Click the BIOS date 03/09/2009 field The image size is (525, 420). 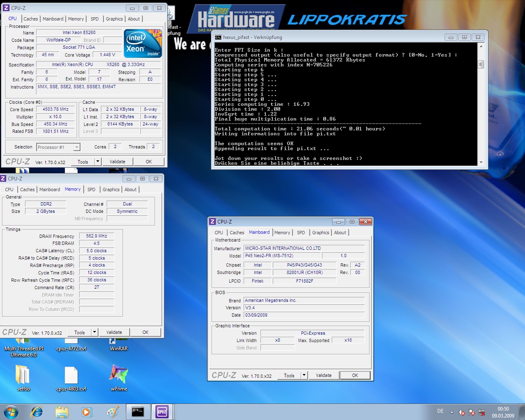304,315
